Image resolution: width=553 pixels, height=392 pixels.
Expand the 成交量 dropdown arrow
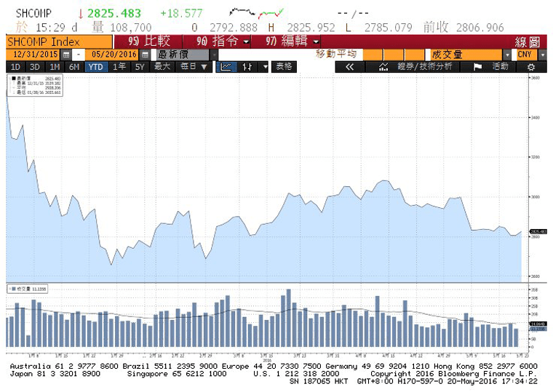507,55
